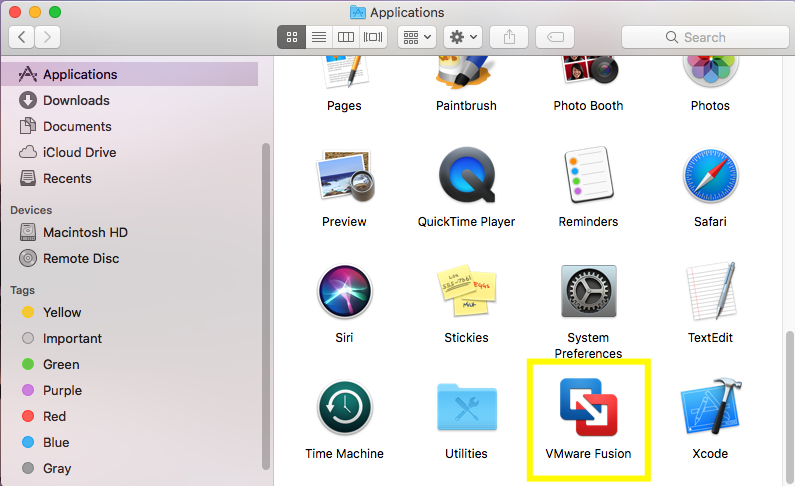
Task: Open the System Preferences gear icon
Action: pos(588,291)
